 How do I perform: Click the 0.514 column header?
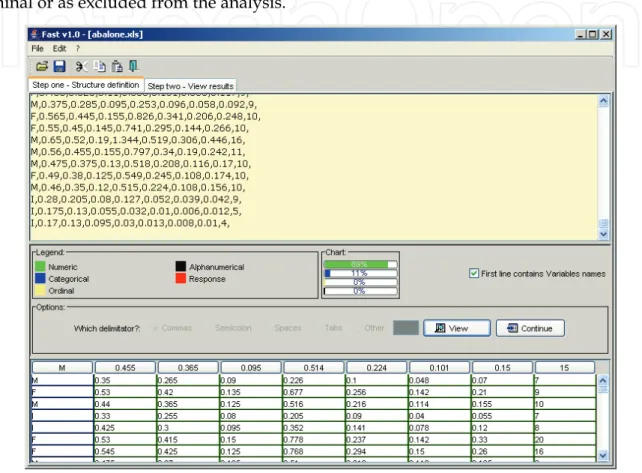click(314, 368)
